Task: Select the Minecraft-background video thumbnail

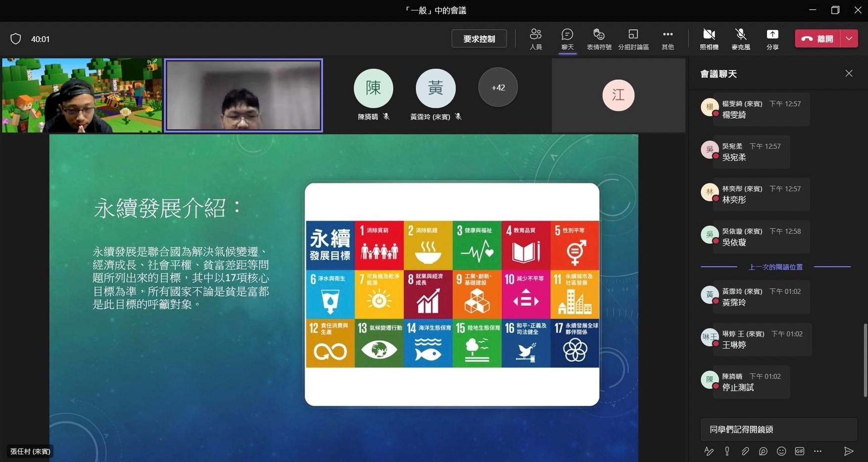Action: click(x=82, y=95)
